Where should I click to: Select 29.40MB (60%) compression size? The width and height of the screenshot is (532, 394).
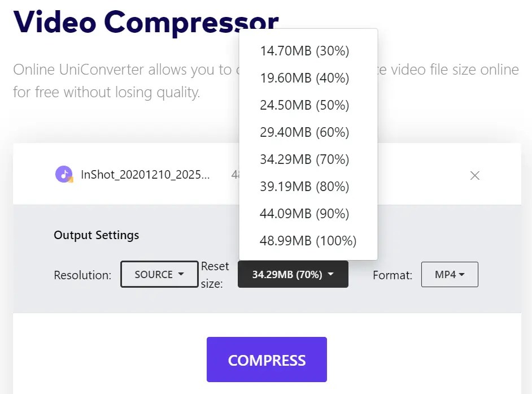pyautogui.click(x=304, y=132)
